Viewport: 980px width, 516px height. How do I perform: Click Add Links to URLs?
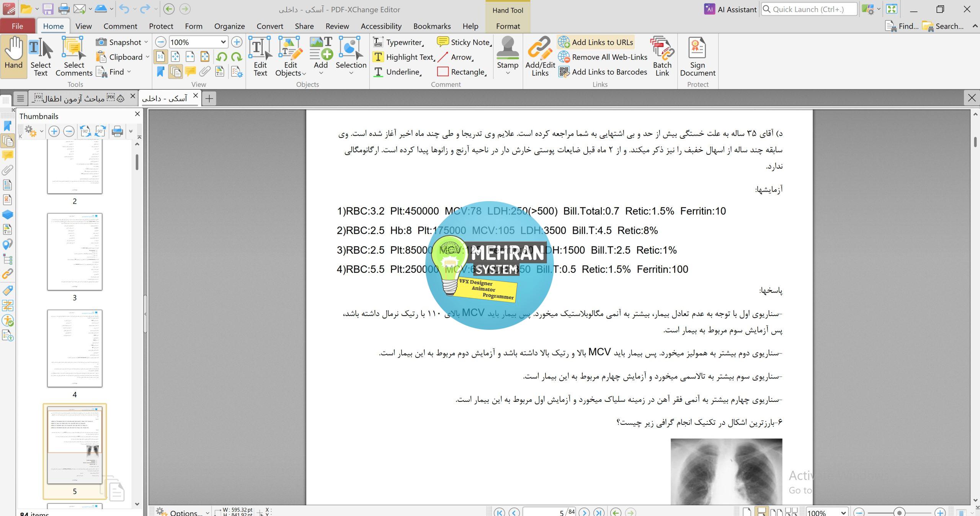[596, 42]
